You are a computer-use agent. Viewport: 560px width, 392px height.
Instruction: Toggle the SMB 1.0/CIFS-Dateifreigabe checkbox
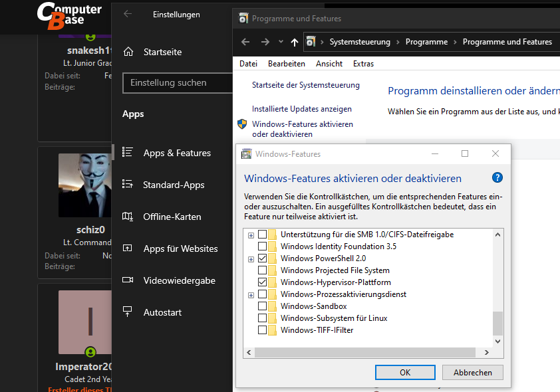click(262, 235)
